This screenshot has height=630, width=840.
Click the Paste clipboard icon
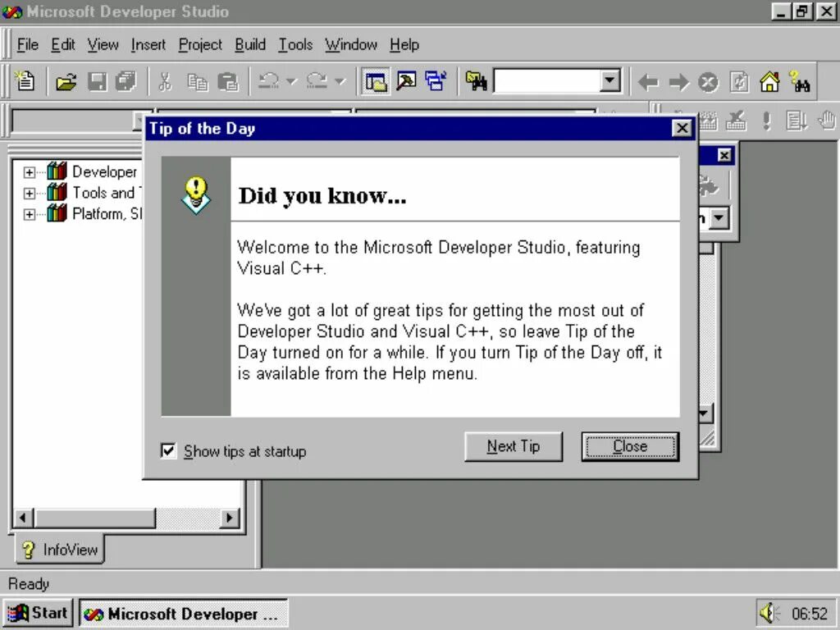tap(228, 82)
